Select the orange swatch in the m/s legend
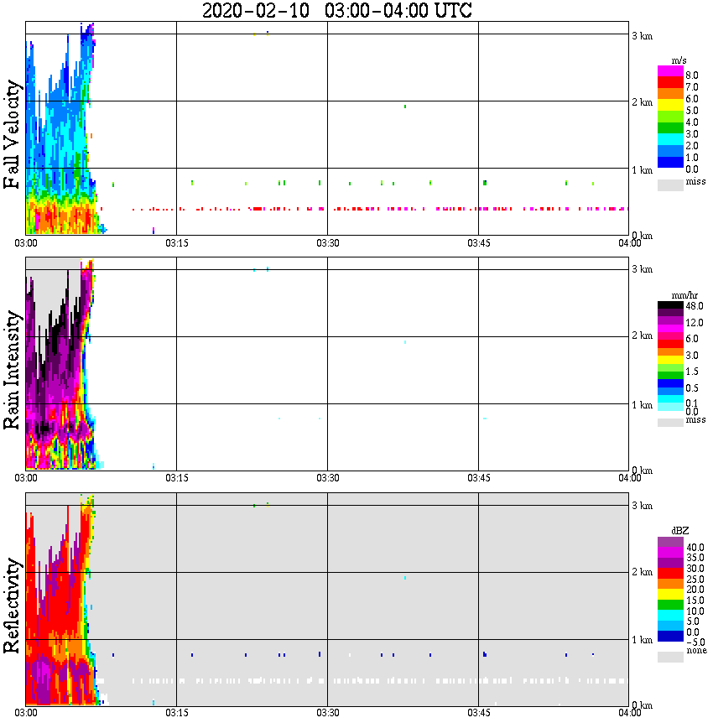Viewport: 713px width, 728px height. point(670,94)
